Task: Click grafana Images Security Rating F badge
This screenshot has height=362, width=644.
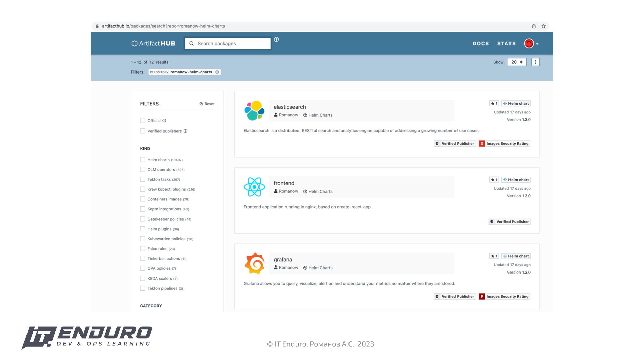Action: (504, 296)
